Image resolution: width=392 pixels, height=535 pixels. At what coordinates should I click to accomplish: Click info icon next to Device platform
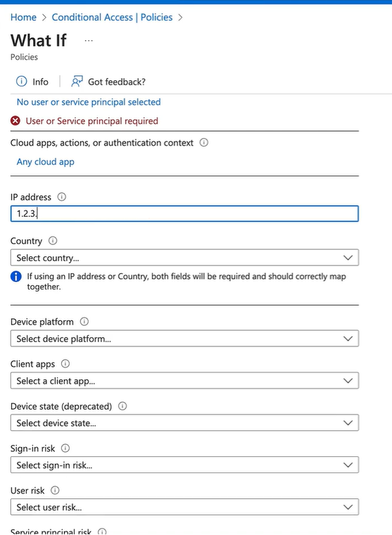84,322
